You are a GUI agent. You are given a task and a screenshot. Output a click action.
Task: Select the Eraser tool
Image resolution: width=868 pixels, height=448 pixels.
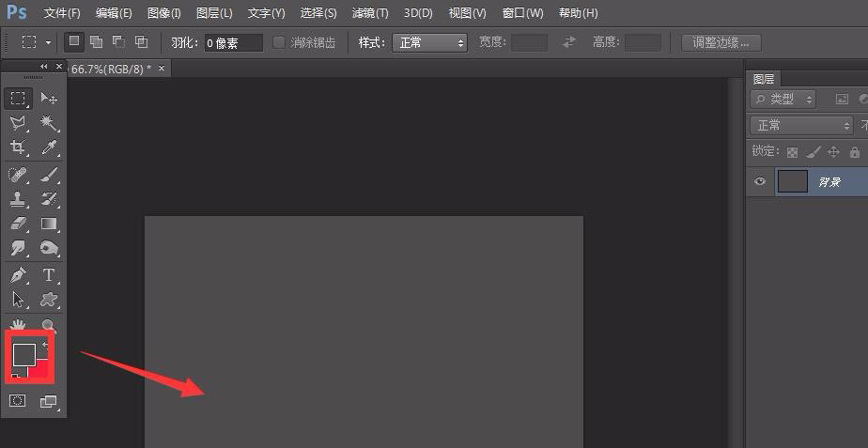click(18, 224)
